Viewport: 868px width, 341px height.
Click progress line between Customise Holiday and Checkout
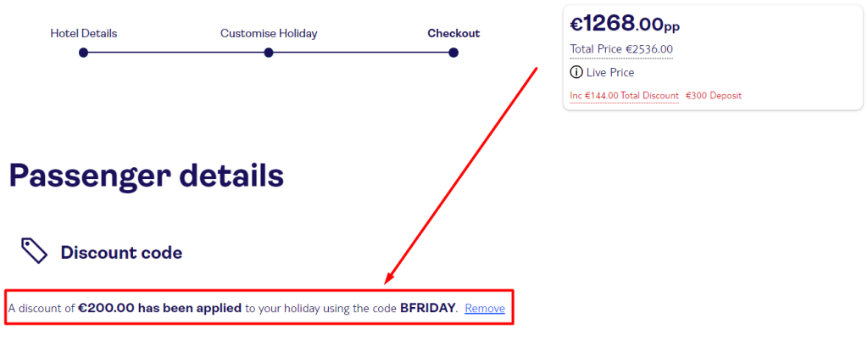click(361, 53)
